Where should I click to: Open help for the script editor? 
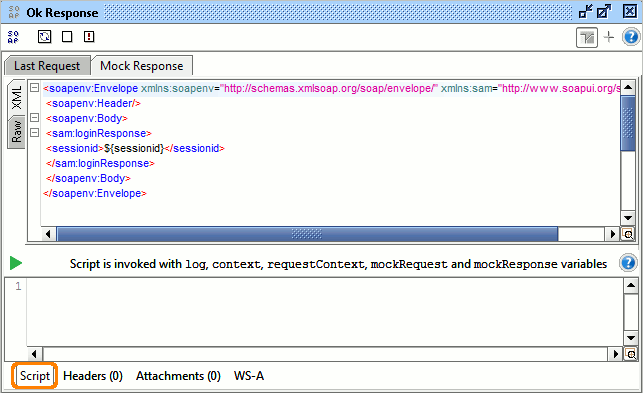pyautogui.click(x=628, y=263)
